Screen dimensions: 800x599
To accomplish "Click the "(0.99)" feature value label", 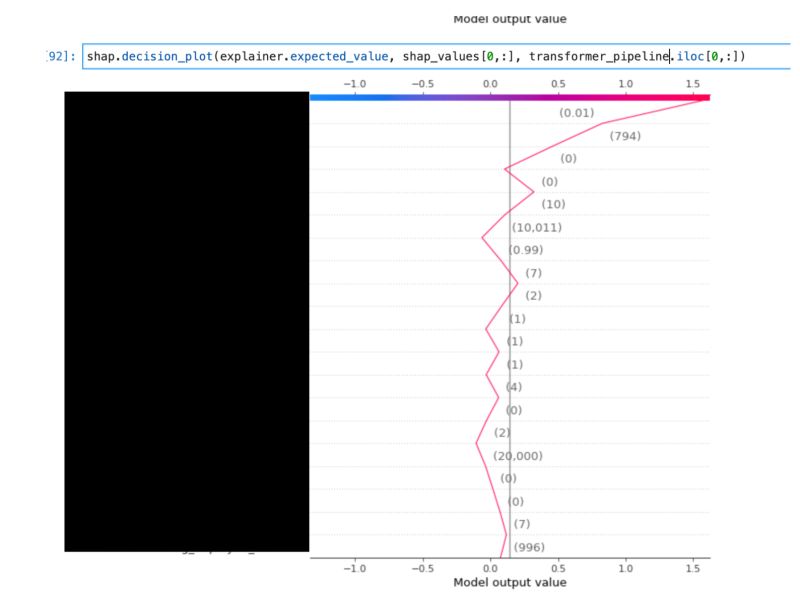I will click(x=528, y=250).
